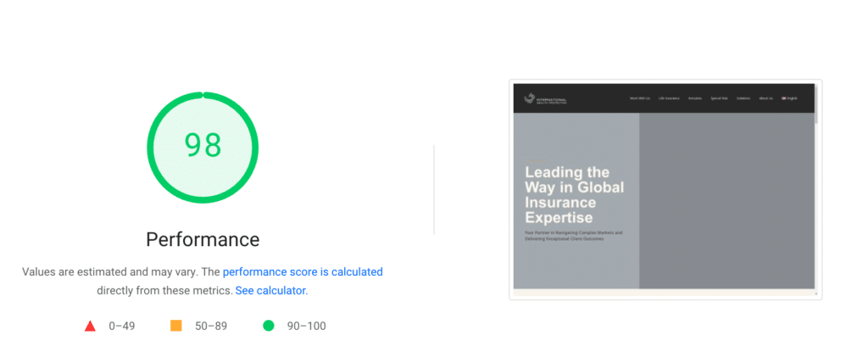Select 'Life Insurance' in the site navigation
The width and height of the screenshot is (868, 341).
point(669,98)
